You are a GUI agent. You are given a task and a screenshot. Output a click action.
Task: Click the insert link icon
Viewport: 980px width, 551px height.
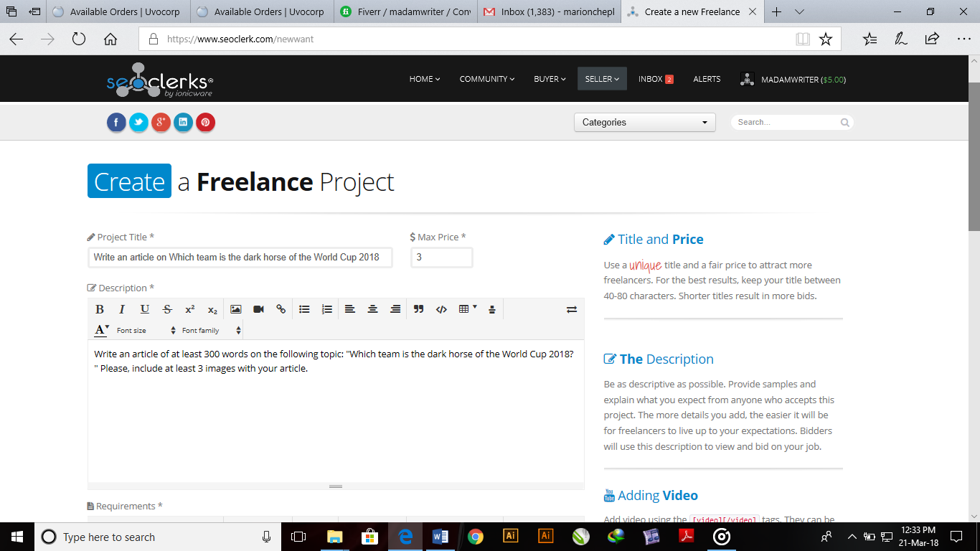[x=281, y=309]
